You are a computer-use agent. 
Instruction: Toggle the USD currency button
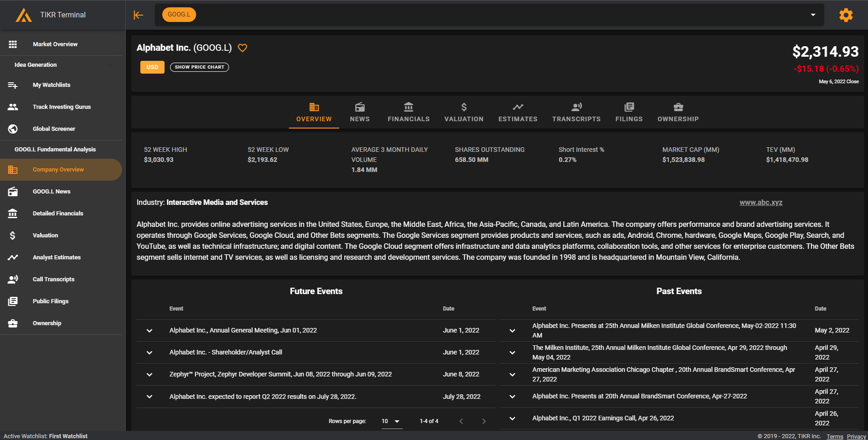point(152,67)
